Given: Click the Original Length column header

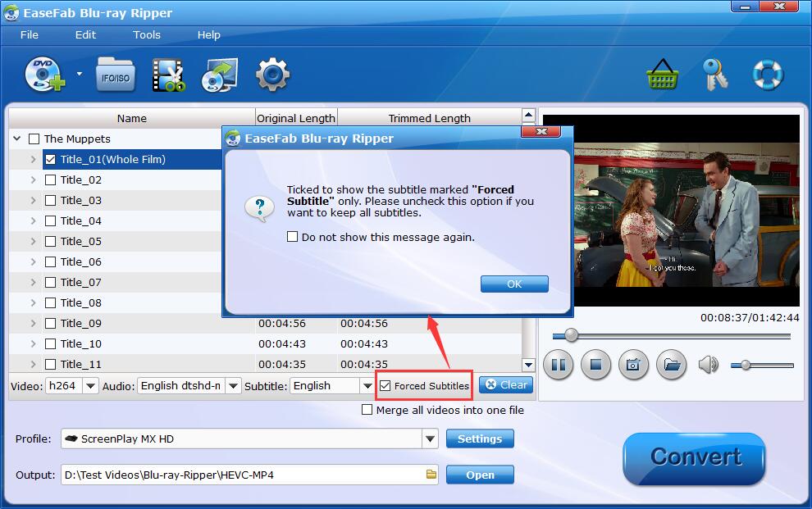Looking at the screenshot, I should tap(296, 118).
